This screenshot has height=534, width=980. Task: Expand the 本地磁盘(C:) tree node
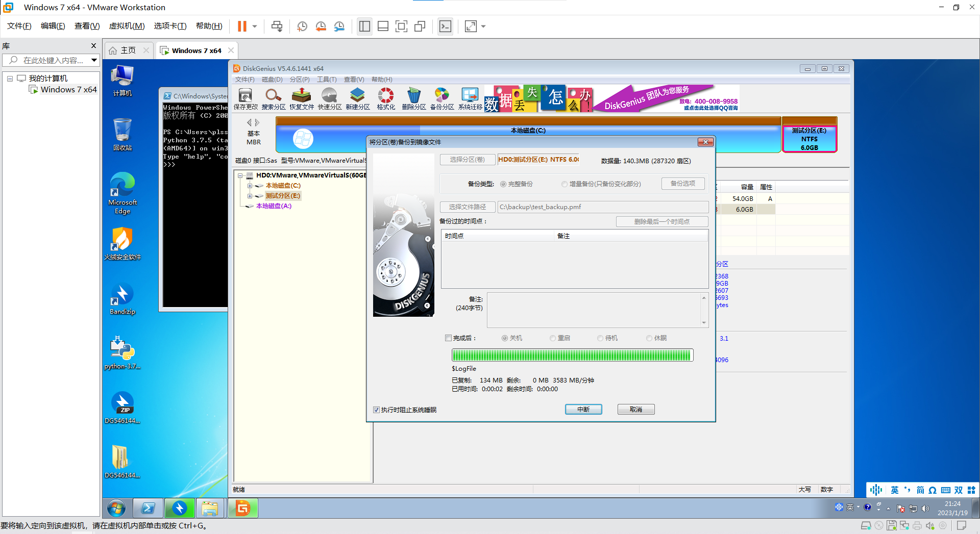click(x=250, y=186)
